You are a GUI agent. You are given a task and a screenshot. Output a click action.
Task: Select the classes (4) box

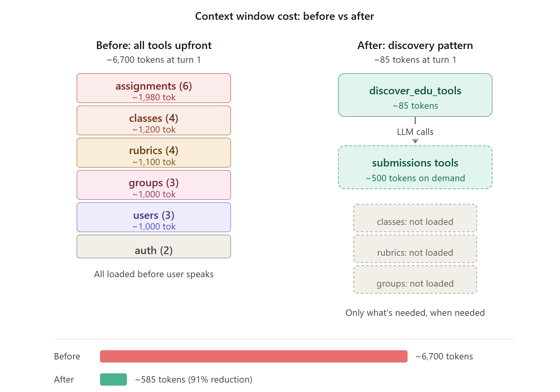[x=154, y=120]
